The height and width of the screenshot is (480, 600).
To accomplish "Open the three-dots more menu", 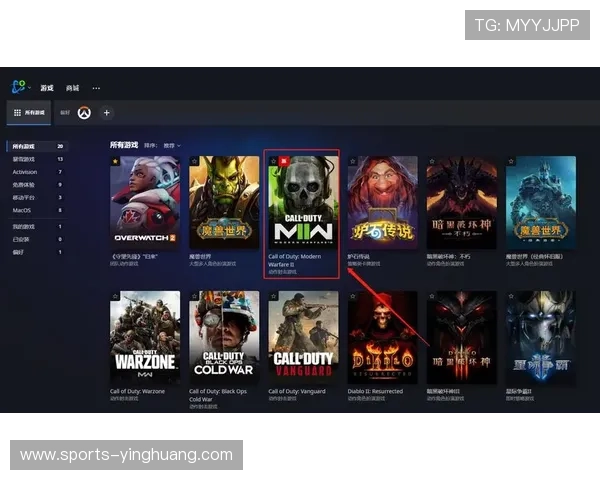I will pos(96,88).
